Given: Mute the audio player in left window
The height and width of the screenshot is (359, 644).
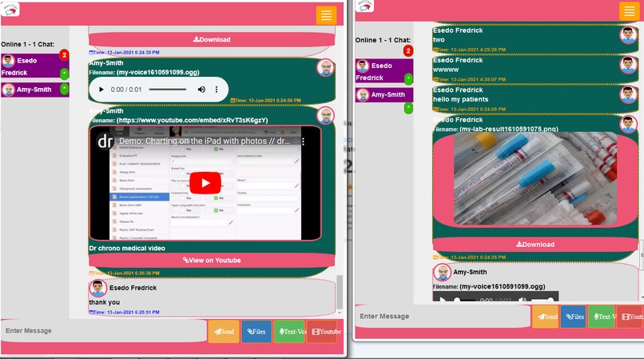Looking at the screenshot, I should pos(201,90).
